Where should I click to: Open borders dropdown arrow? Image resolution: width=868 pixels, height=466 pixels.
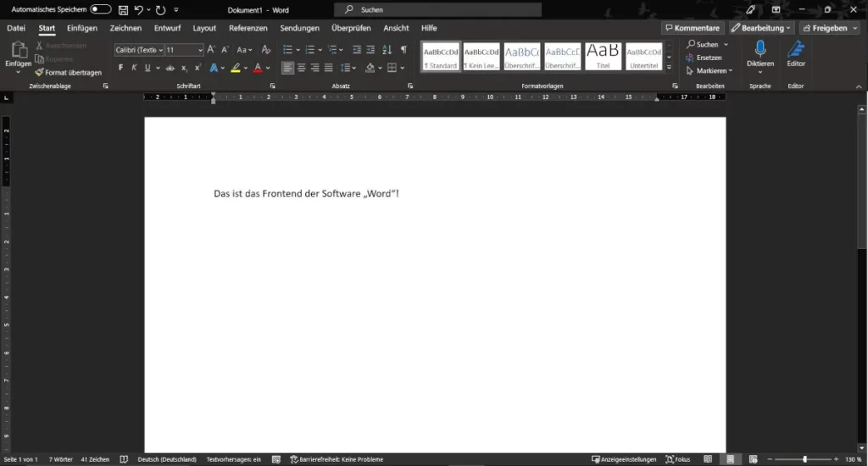point(403,68)
